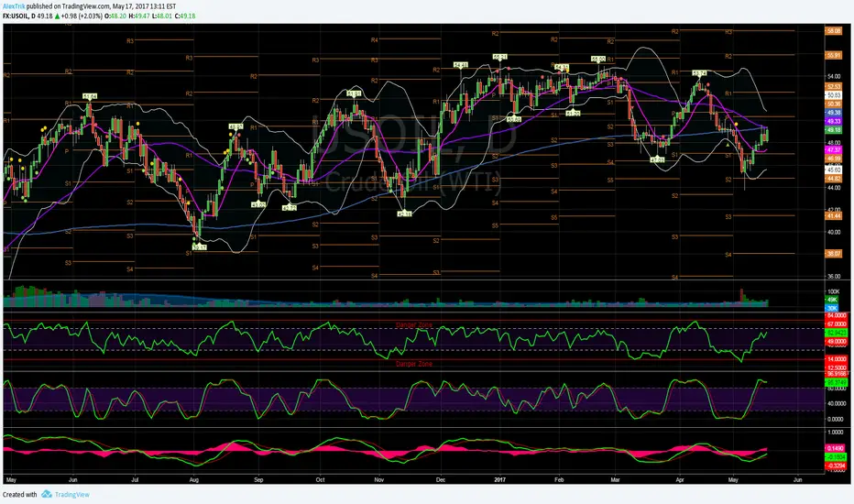
Task: Click the FX:USOIL, D symbol label
Action: 19,16
